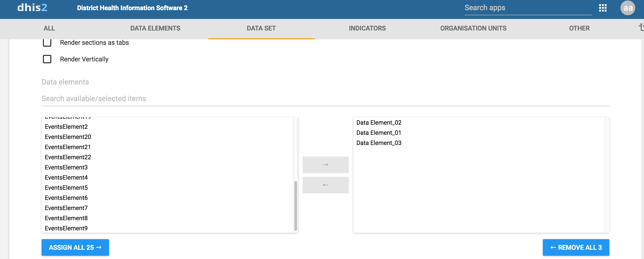
Task: Open the All tab
Action: pyautogui.click(x=49, y=28)
